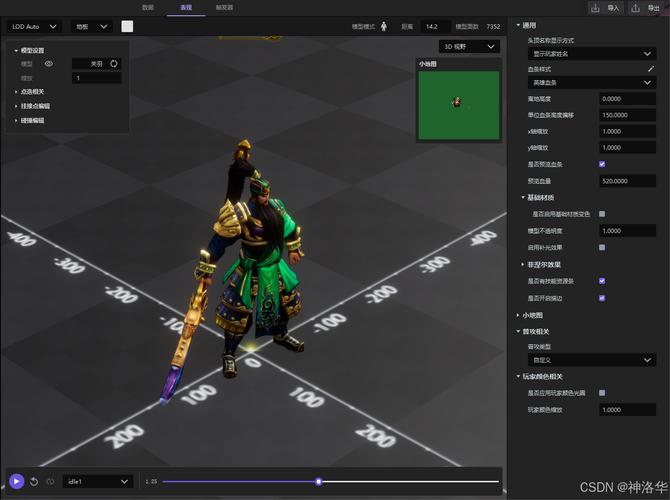Enable the 是否应用玩家颜色光圈 checkbox
670x500 pixels.
602,393
